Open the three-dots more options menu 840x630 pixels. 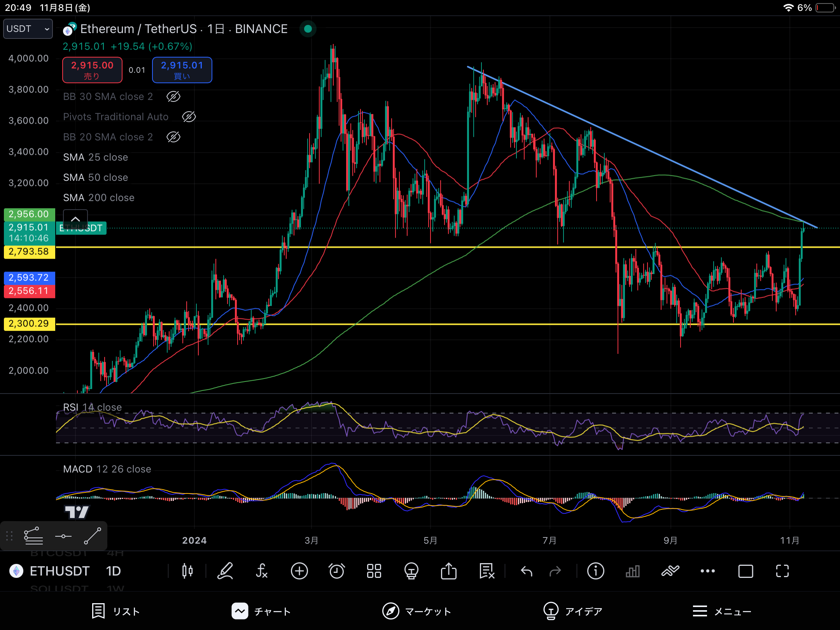[707, 571]
